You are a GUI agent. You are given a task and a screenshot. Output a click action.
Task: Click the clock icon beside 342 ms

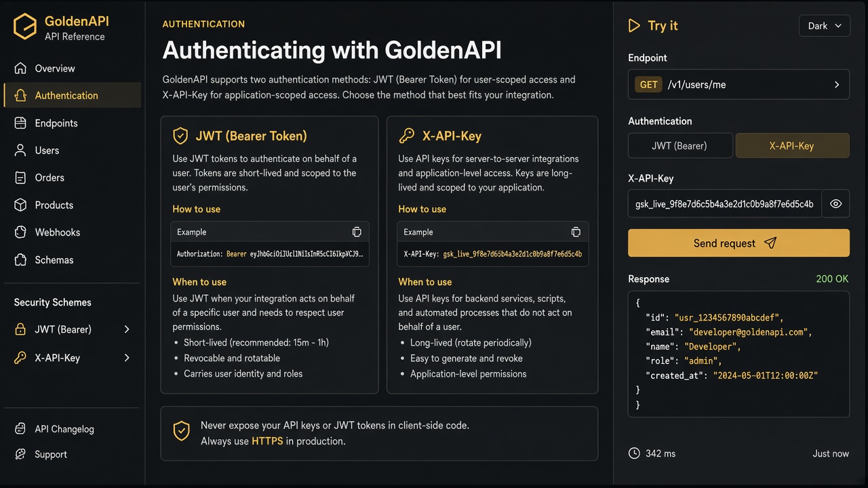click(634, 453)
